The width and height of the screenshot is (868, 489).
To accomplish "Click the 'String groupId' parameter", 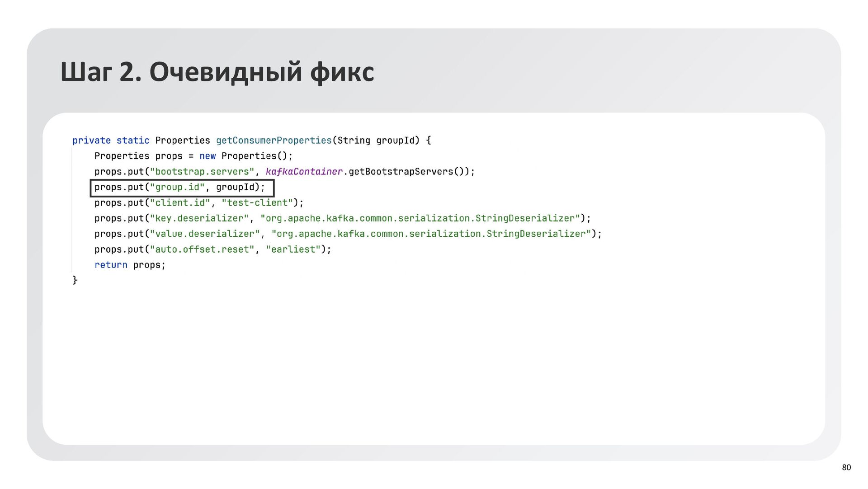I will click(376, 141).
